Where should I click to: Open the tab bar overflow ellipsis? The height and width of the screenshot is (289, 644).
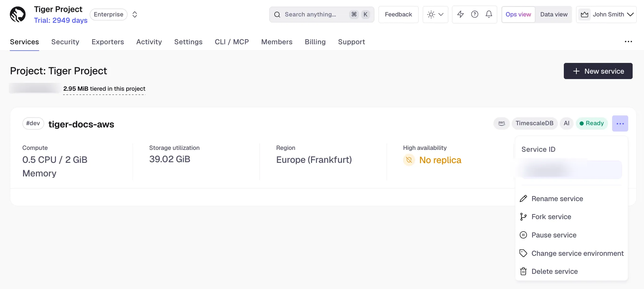[x=628, y=42]
